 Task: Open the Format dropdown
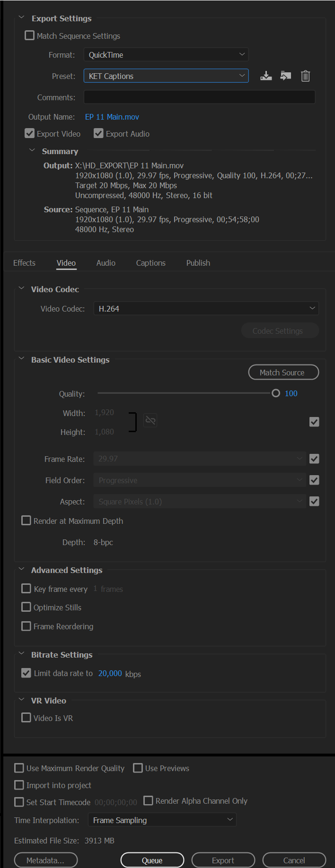(x=166, y=54)
